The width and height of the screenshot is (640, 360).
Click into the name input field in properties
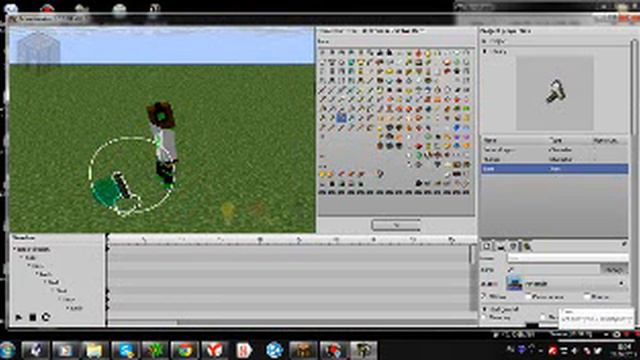[567, 258]
